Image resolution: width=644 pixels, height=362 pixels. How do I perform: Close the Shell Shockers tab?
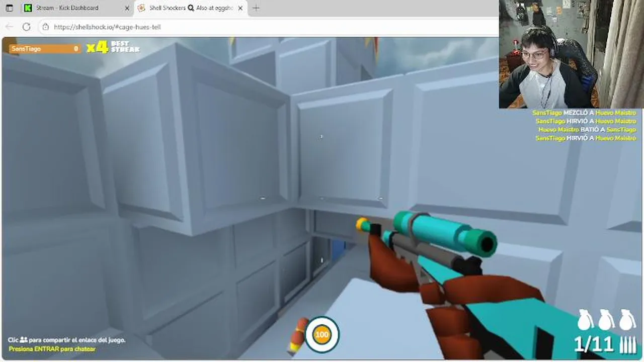tap(240, 8)
